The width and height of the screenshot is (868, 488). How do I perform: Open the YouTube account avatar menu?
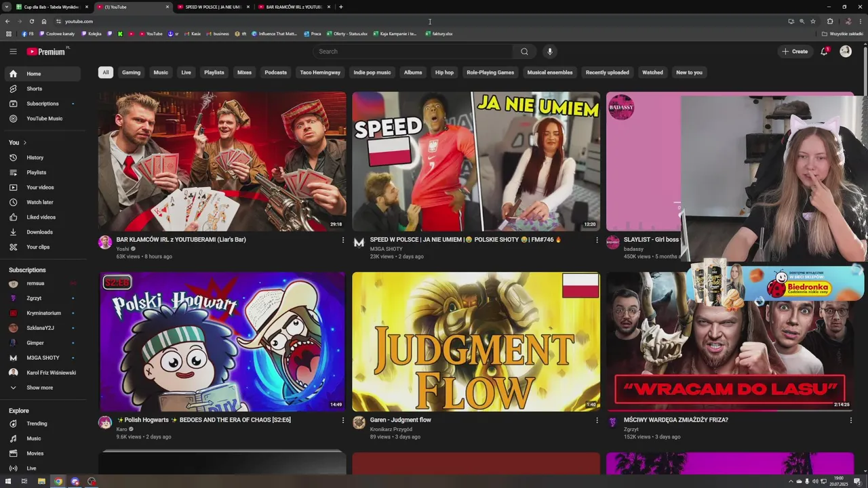tap(846, 52)
